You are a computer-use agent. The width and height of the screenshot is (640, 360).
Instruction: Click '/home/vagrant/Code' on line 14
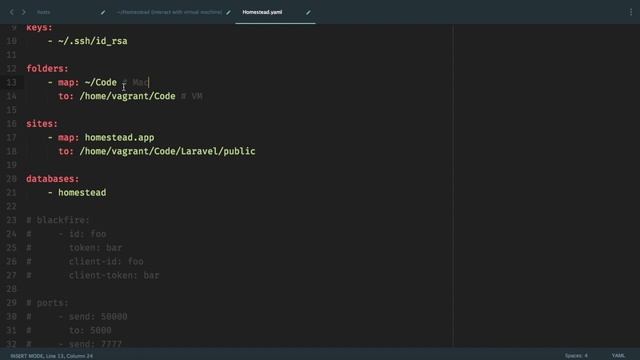[x=127, y=96]
